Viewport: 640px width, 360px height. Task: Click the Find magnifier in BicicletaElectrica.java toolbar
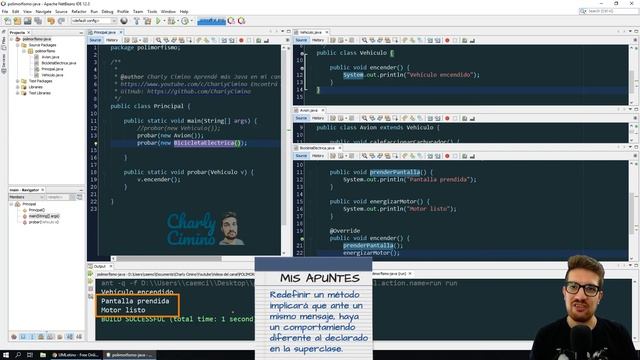click(364, 156)
